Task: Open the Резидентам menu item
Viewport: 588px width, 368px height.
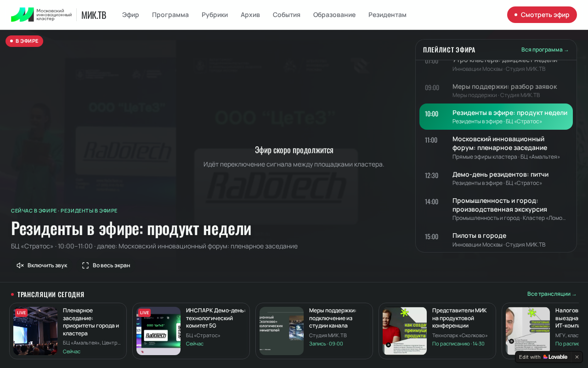Action: (x=387, y=15)
